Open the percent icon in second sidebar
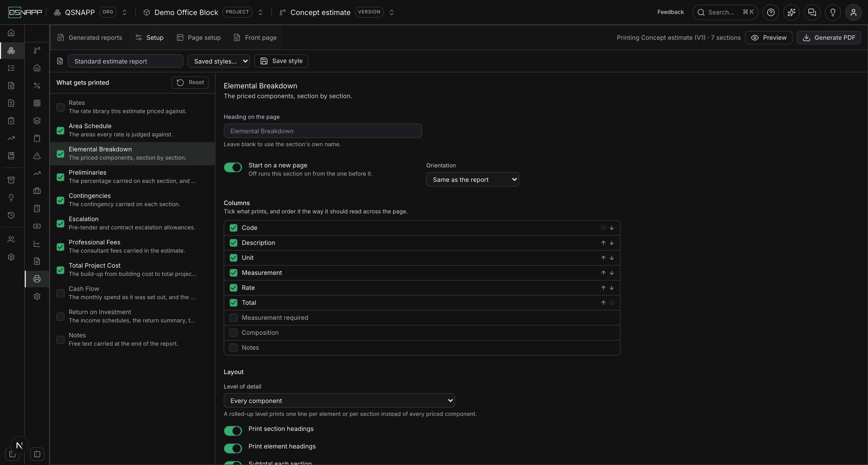Screen dimensions: 868x465 click(x=37, y=86)
